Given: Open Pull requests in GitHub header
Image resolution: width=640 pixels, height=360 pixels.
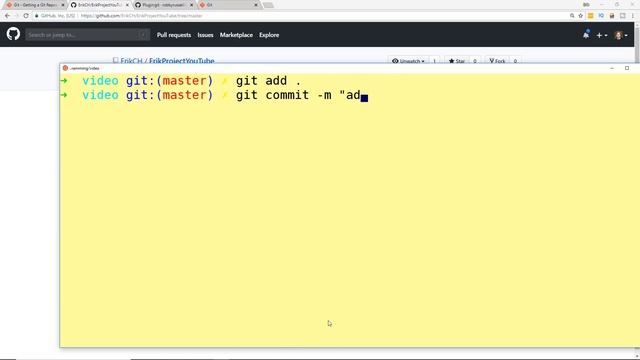Looking at the screenshot, I should tap(174, 35).
